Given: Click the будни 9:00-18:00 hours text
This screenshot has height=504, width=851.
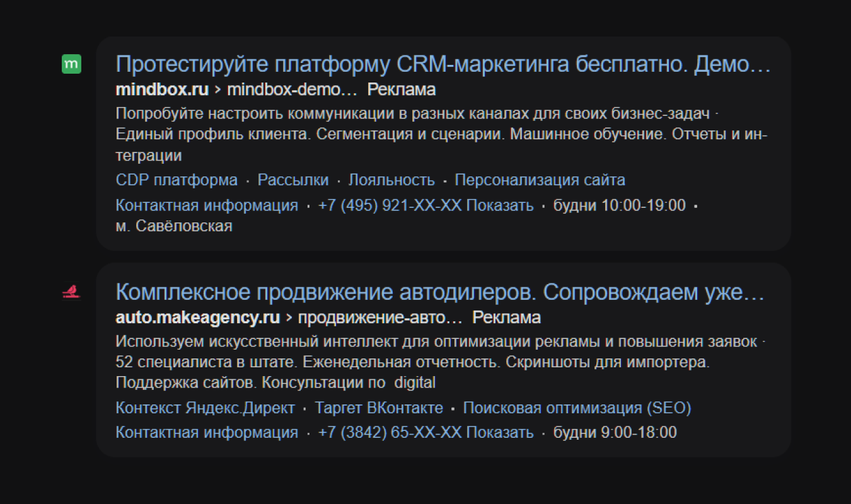Looking at the screenshot, I should click(x=615, y=433).
